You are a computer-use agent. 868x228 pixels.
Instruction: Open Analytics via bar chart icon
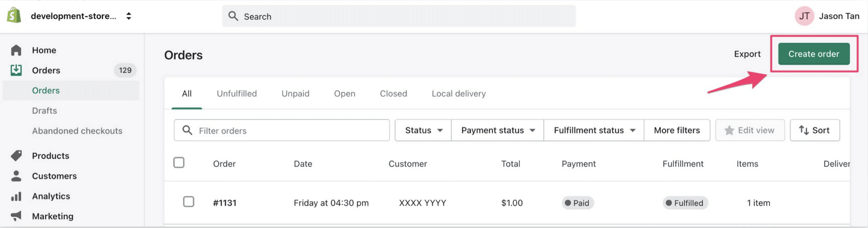click(x=16, y=196)
